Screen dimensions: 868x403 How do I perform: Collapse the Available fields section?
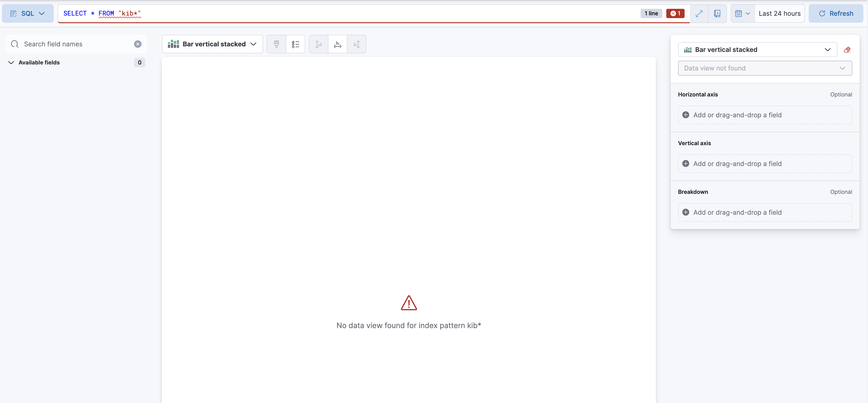point(11,62)
